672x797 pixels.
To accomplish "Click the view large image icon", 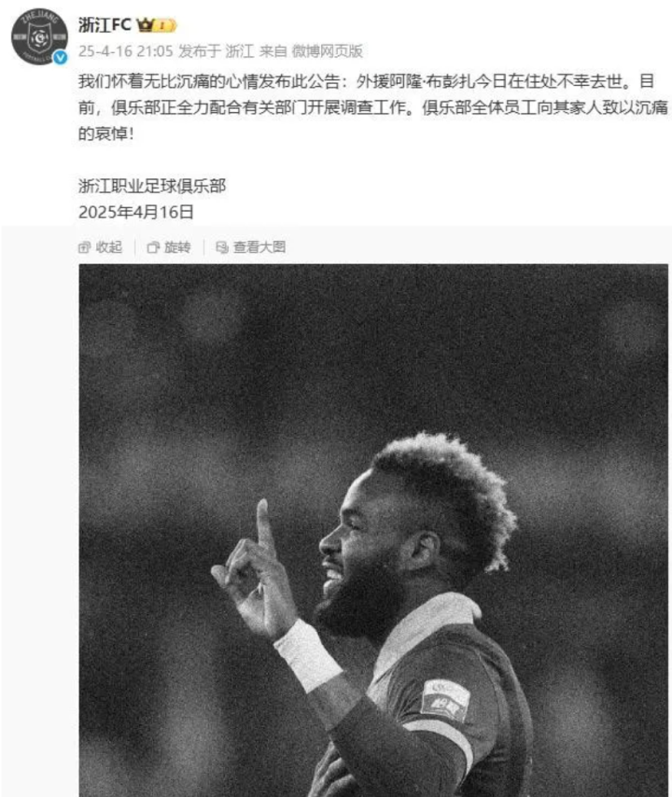I will (222, 247).
